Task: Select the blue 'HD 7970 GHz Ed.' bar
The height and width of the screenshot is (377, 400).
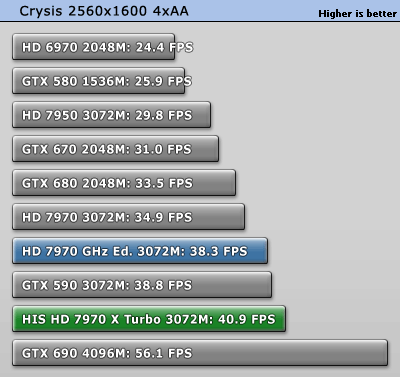Action: pyautogui.click(x=140, y=251)
